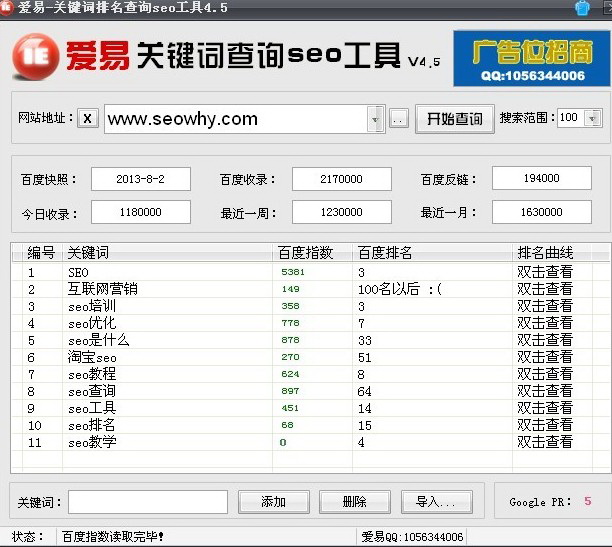
Task: Click the Google PR value 5
Action: (x=587, y=501)
